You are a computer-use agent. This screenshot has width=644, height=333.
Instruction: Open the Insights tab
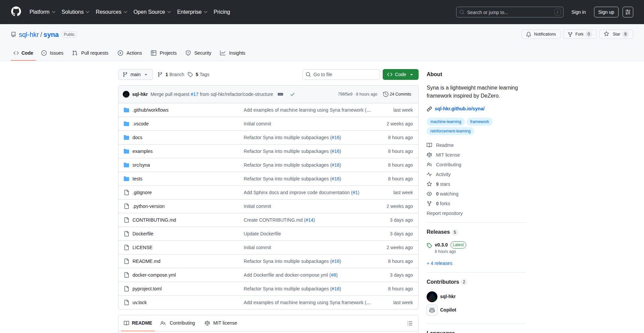coord(233,53)
